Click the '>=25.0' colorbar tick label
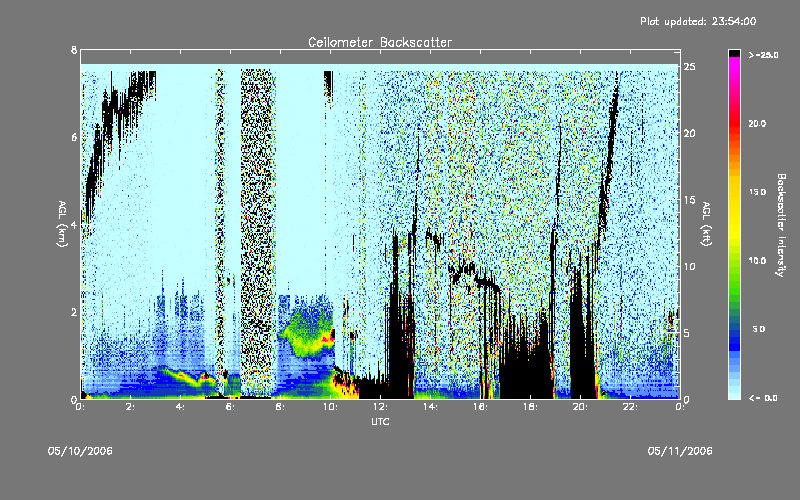Image resolution: width=800 pixels, height=500 pixels. coord(763,55)
